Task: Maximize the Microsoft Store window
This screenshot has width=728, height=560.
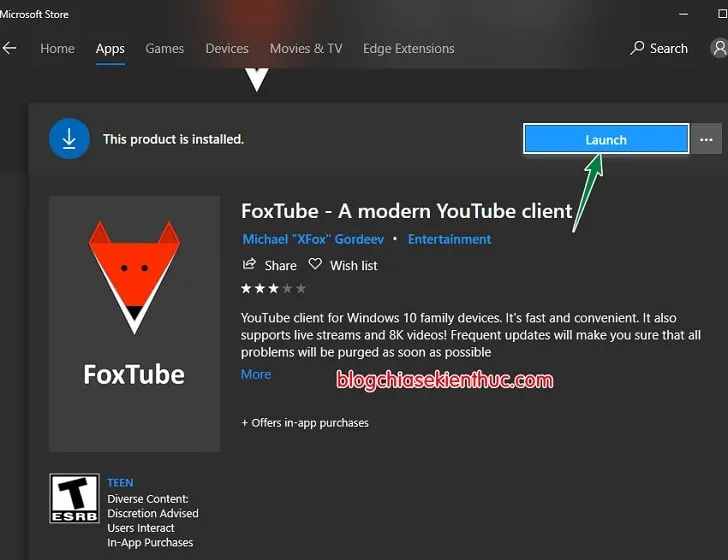Action: click(x=722, y=14)
